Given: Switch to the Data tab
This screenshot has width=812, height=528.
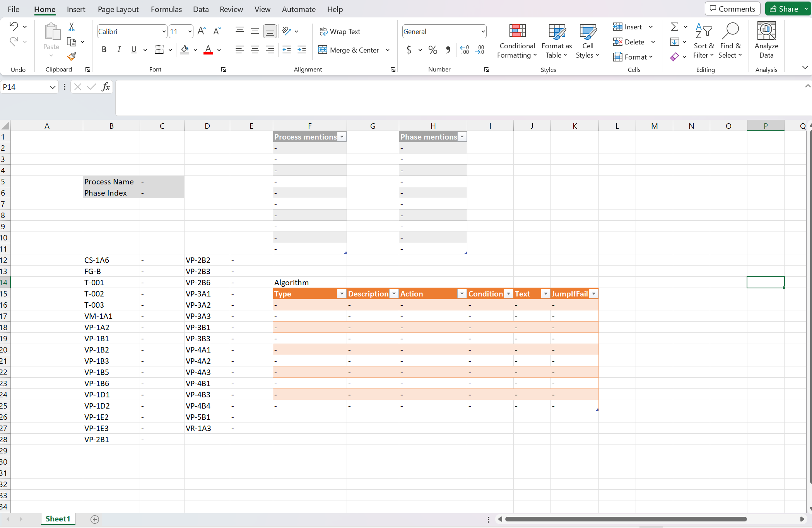Looking at the screenshot, I should (x=201, y=9).
